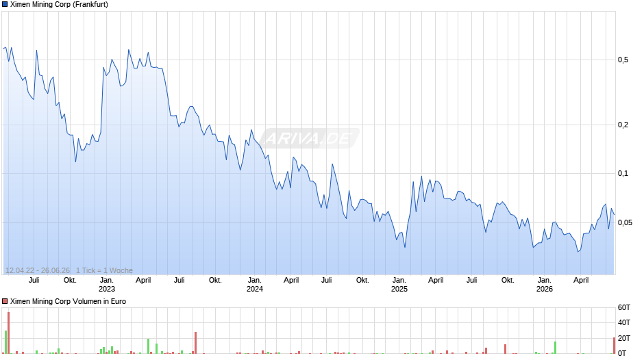The image size is (644, 360).
Task: Click the 'Jan. 2025' axis label
Action: 399,285
